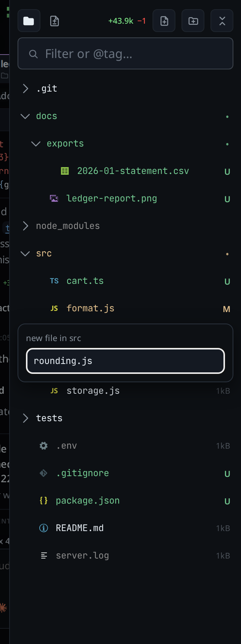Click the change dot on exports row
Viewport: 241px width, 644px height.
coord(227,144)
